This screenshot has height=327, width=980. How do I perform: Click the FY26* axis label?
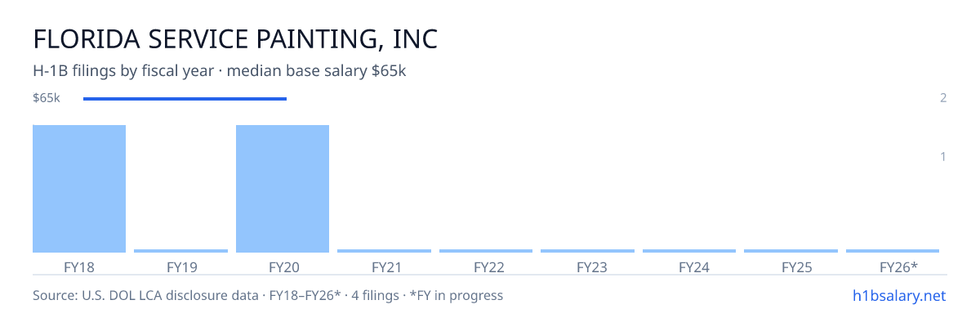[x=898, y=267]
